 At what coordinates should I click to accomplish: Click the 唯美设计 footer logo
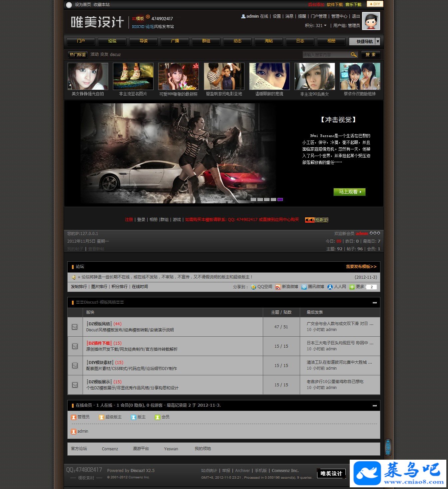(x=331, y=473)
